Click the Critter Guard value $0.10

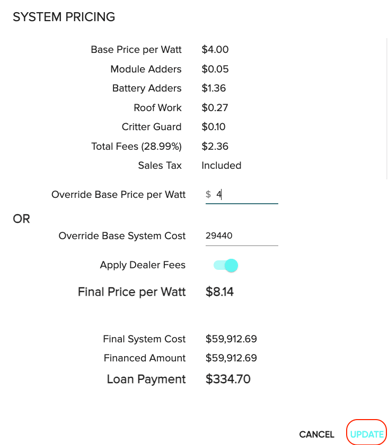point(213,127)
